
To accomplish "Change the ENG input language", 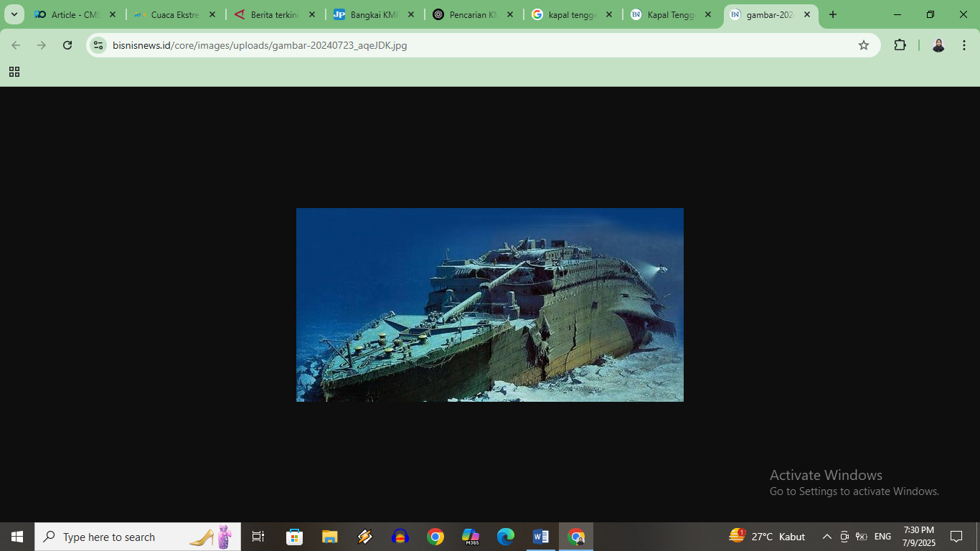I will point(883,537).
